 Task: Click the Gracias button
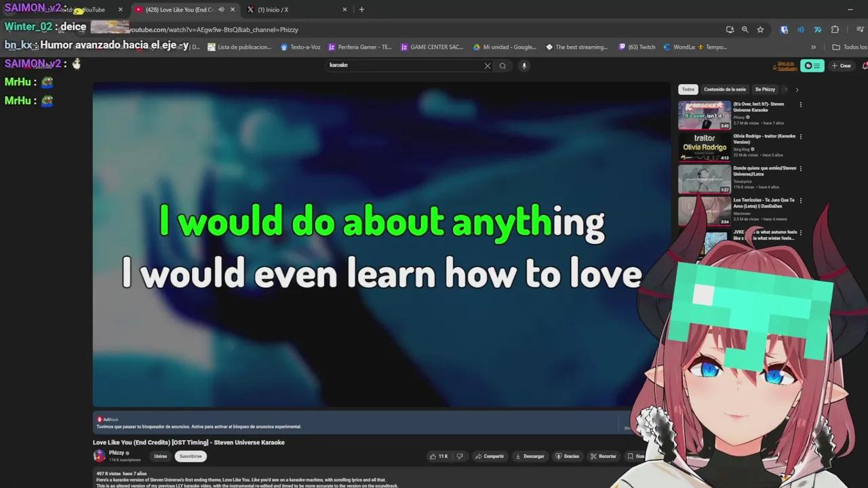(568, 456)
